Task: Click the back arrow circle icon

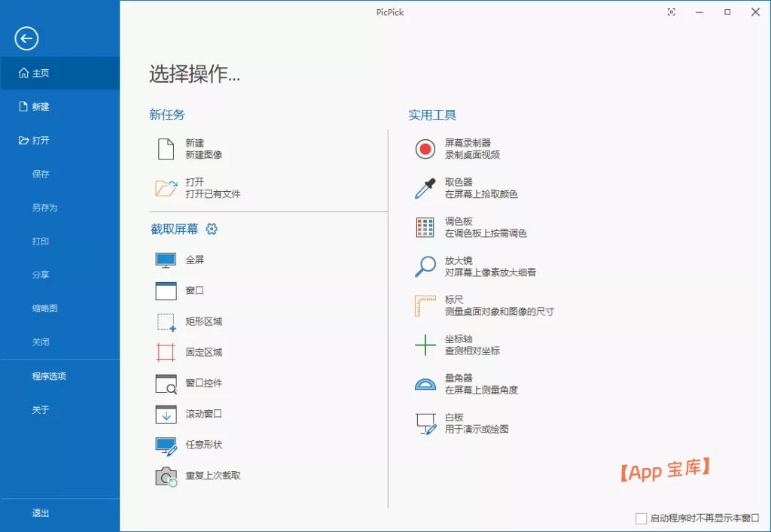Action: pyautogui.click(x=26, y=38)
